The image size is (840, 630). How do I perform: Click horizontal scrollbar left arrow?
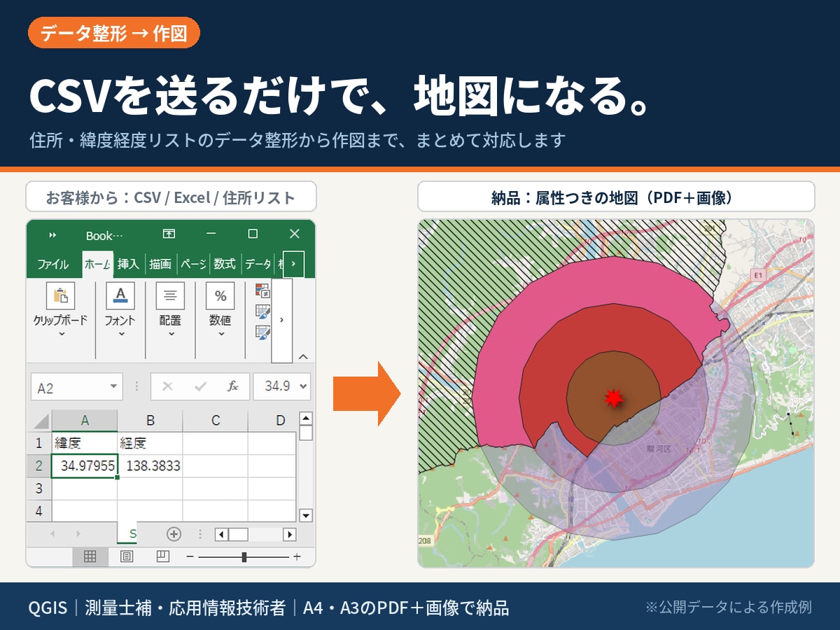click(x=221, y=534)
